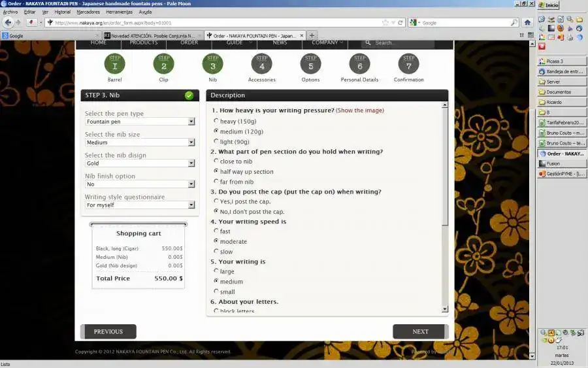Viewport: 588px width, 368px height.
Task: Open the Writing style questionnaire dropdown
Action: 140,205
